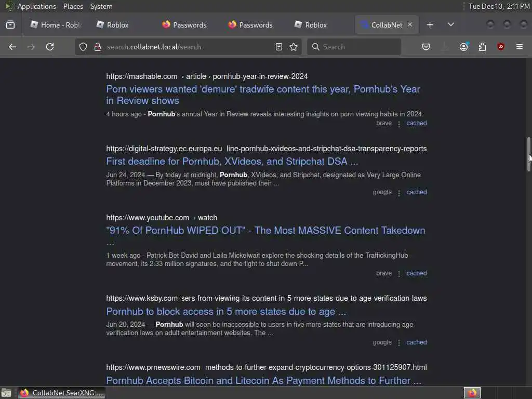
Task: Open the Places menu
Action: pos(73,6)
